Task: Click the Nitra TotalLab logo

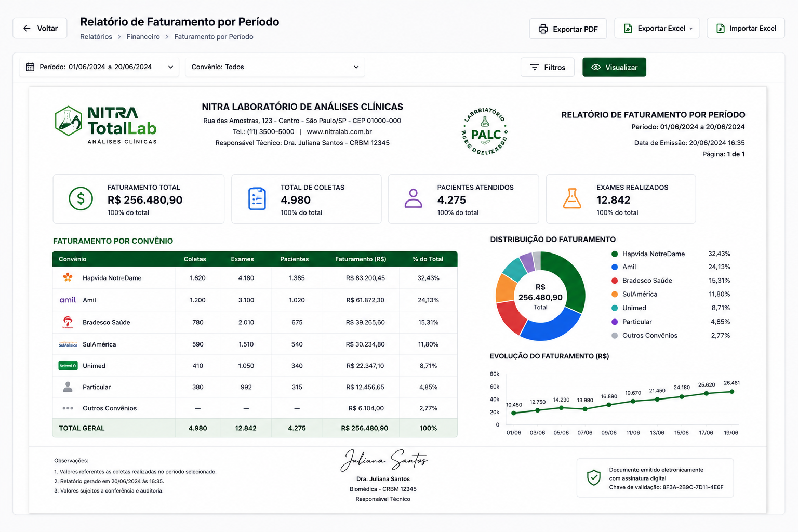Action: (x=106, y=124)
